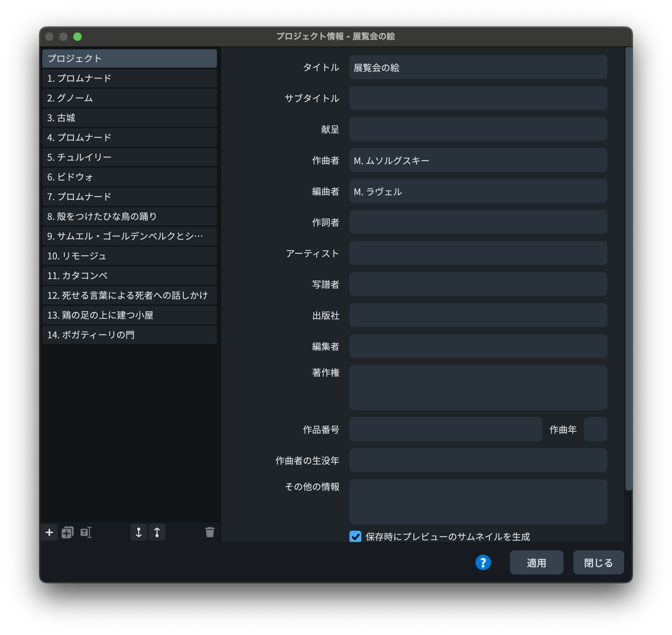
Task: Move the selected flow up in list
Action: coord(157,532)
